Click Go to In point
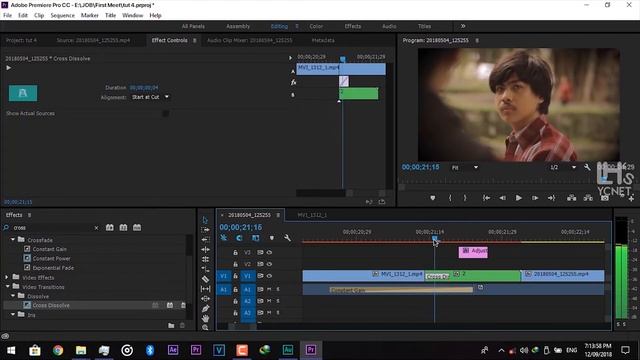This screenshot has width=640, height=360. click(x=486, y=198)
